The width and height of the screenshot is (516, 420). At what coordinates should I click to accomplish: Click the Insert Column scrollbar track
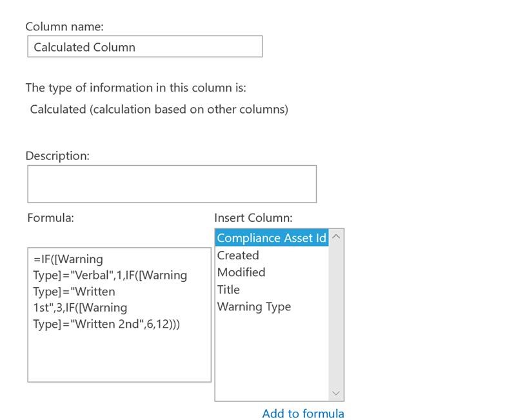[335, 315]
